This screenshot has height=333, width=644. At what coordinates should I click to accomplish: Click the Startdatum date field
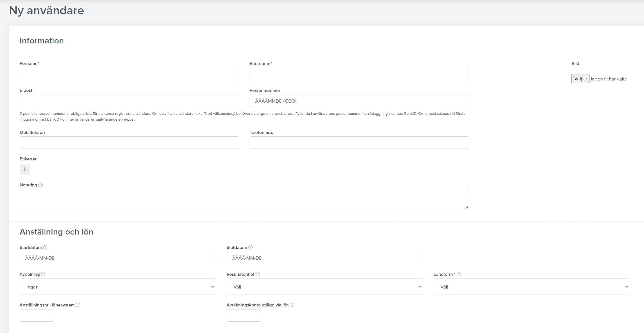coord(118,258)
